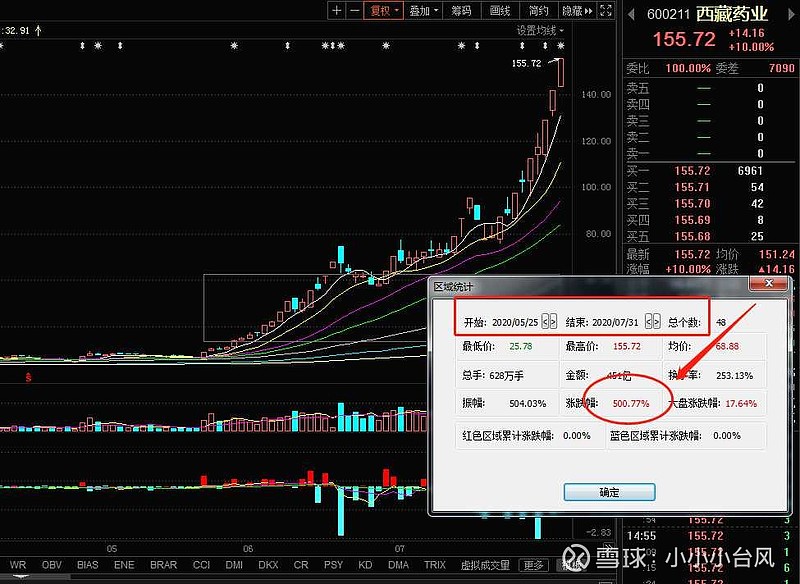The image size is (800, 584).
Task: Click 委差 value 7090
Action: tap(781, 68)
